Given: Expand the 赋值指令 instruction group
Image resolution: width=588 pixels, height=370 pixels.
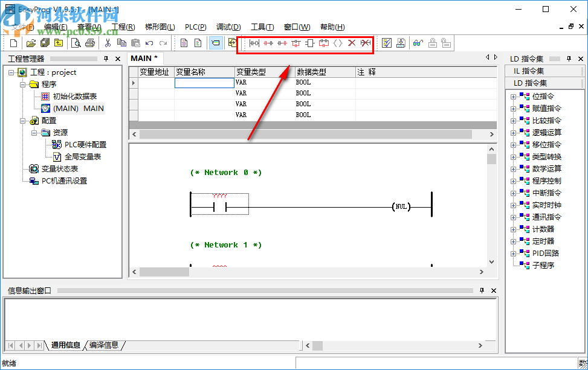Looking at the screenshot, I should tap(513, 109).
